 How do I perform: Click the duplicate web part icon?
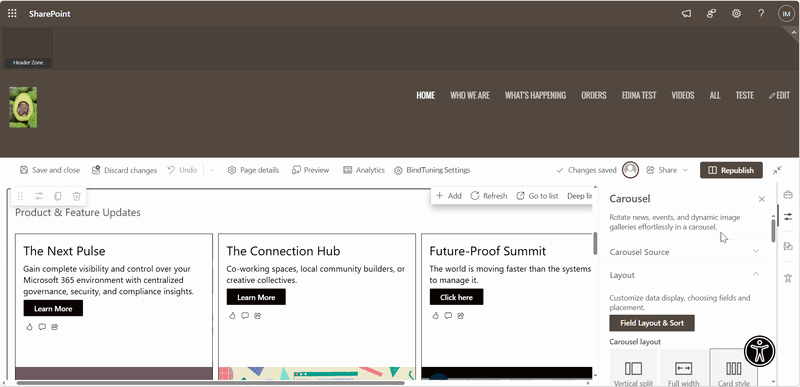click(58, 196)
